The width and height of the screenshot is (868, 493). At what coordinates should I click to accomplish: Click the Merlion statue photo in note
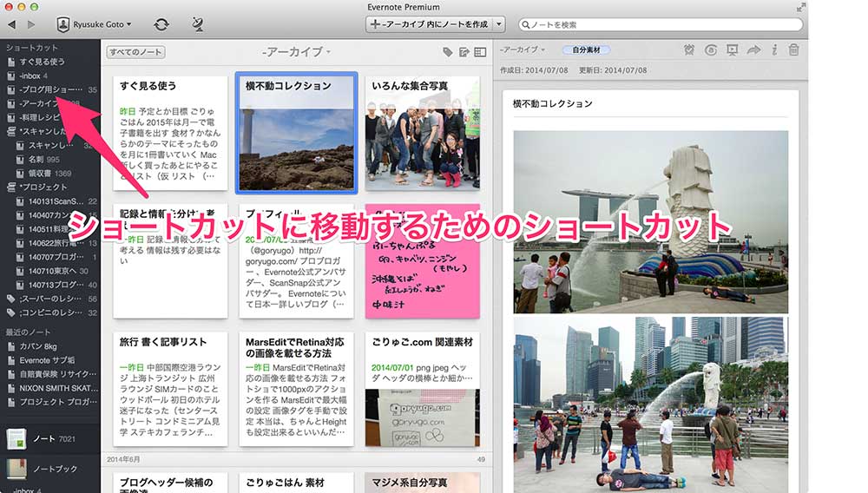click(650, 221)
